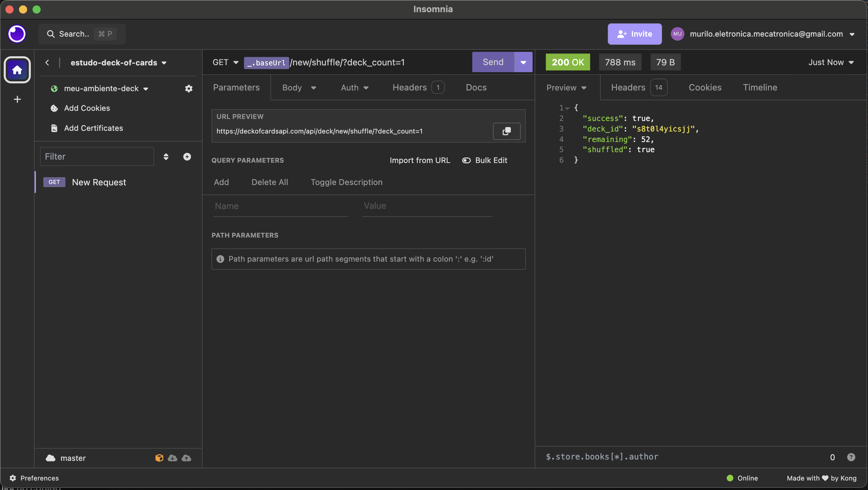Open the Send options dropdown arrow
The height and width of the screenshot is (490, 868).
523,62
